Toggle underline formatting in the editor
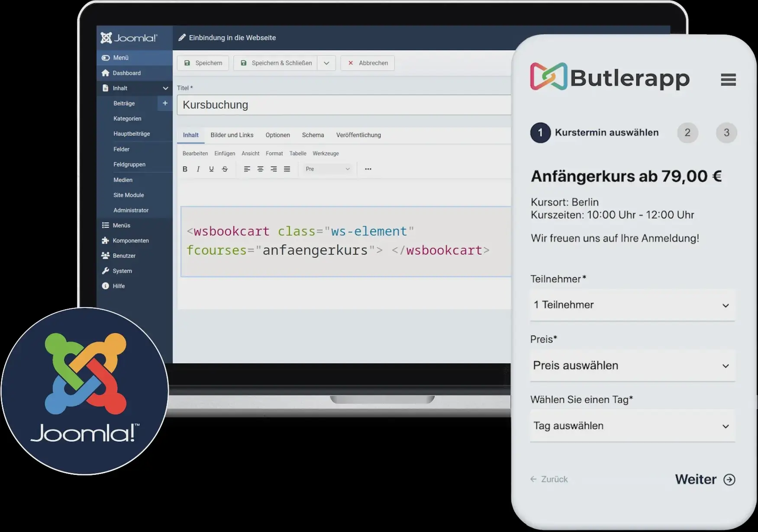Viewport: 758px width, 532px height. (211, 169)
